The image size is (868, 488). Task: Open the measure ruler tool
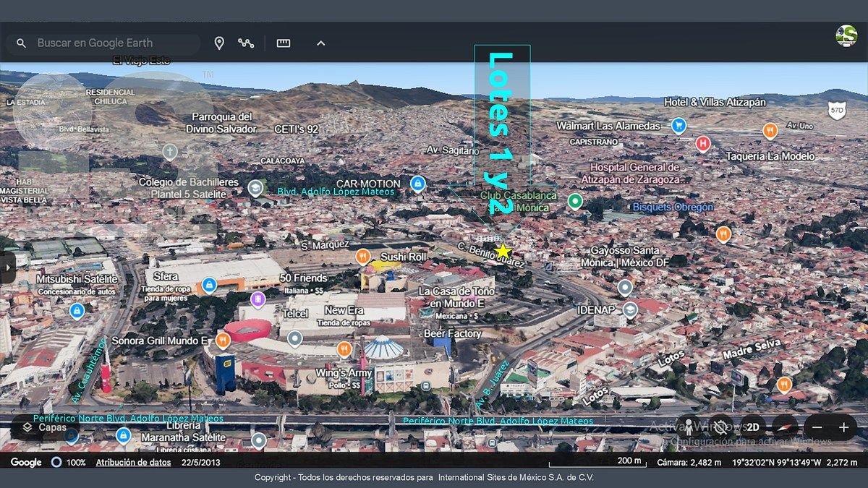284,43
